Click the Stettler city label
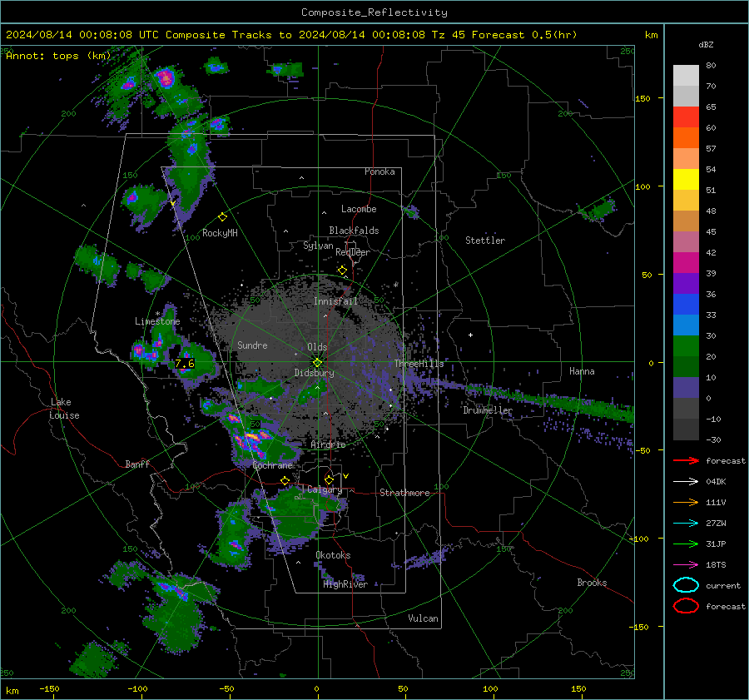 (x=485, y=241)
